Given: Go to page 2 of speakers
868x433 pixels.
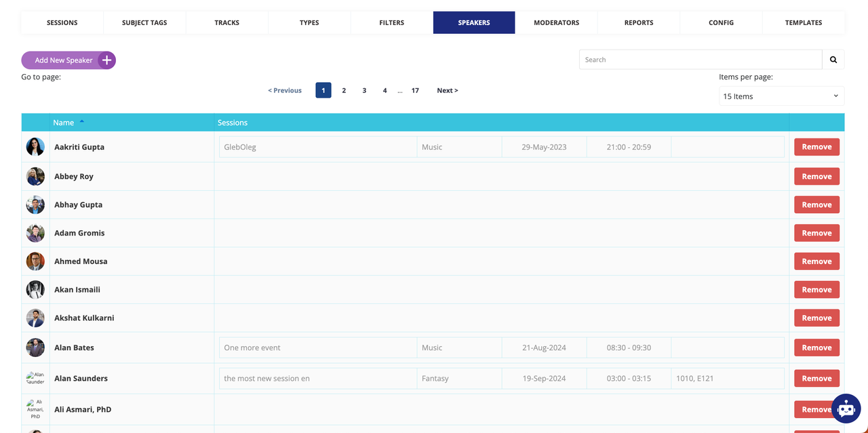Looking at the screenshot, I should pyautogui.click(x=344, y=90).
